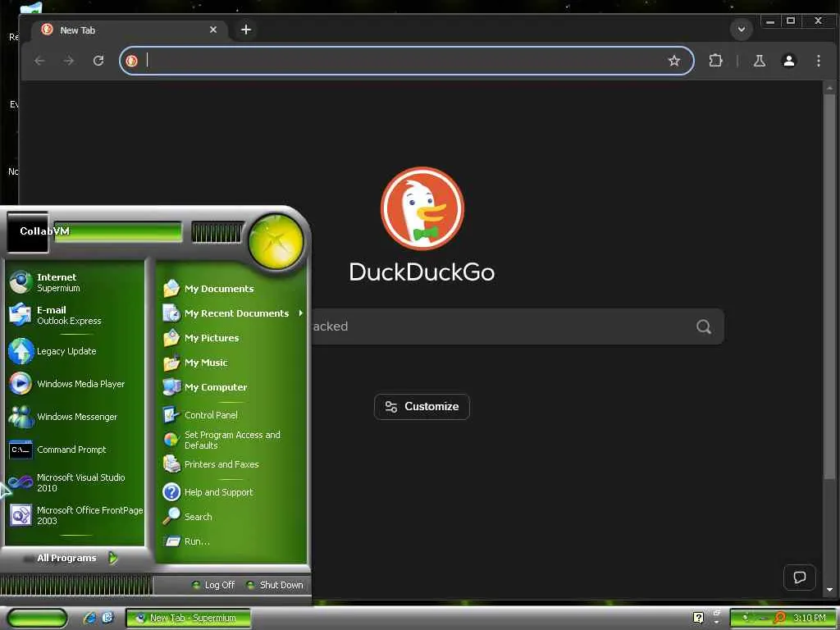Open Internet Supermium from Start menu
840x630 pixels.
(x=75, y=282)
